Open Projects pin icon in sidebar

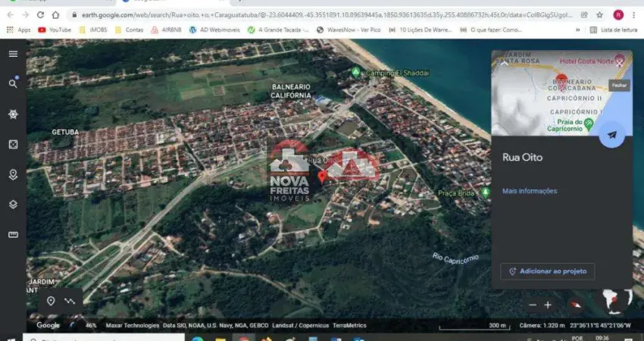(x=13, y=174)
